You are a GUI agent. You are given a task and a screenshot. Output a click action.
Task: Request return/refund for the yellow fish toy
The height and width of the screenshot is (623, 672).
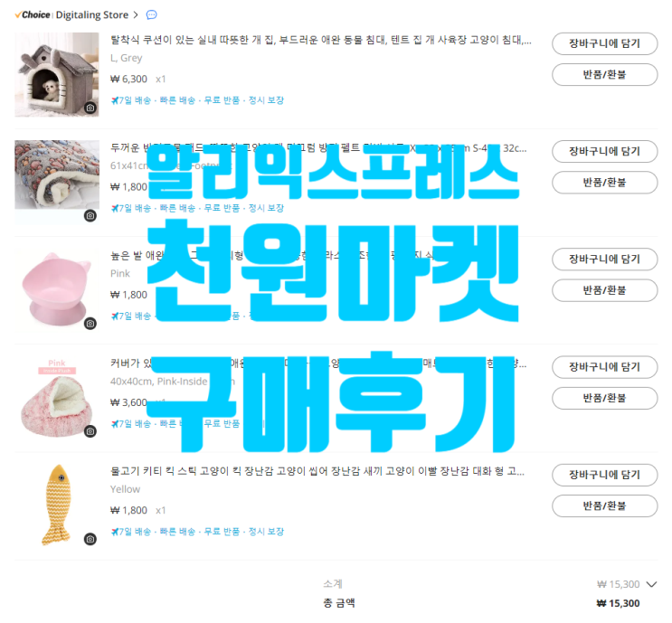click(605, 506)
